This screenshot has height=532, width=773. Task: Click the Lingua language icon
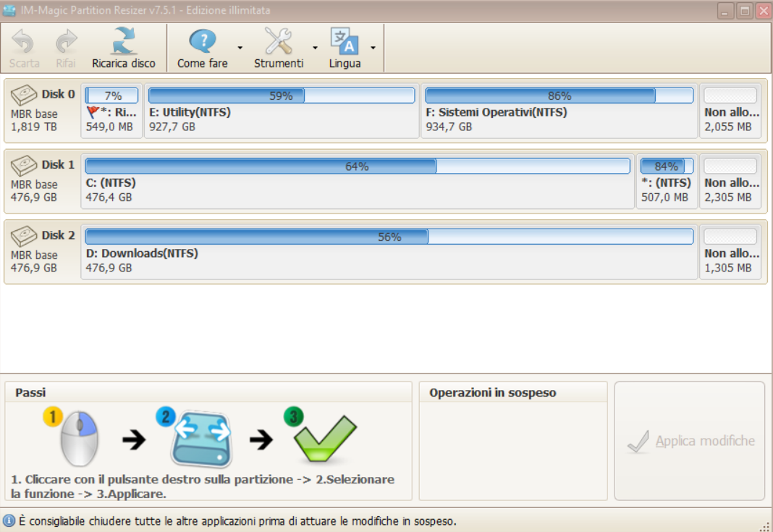tap(344, 41)
